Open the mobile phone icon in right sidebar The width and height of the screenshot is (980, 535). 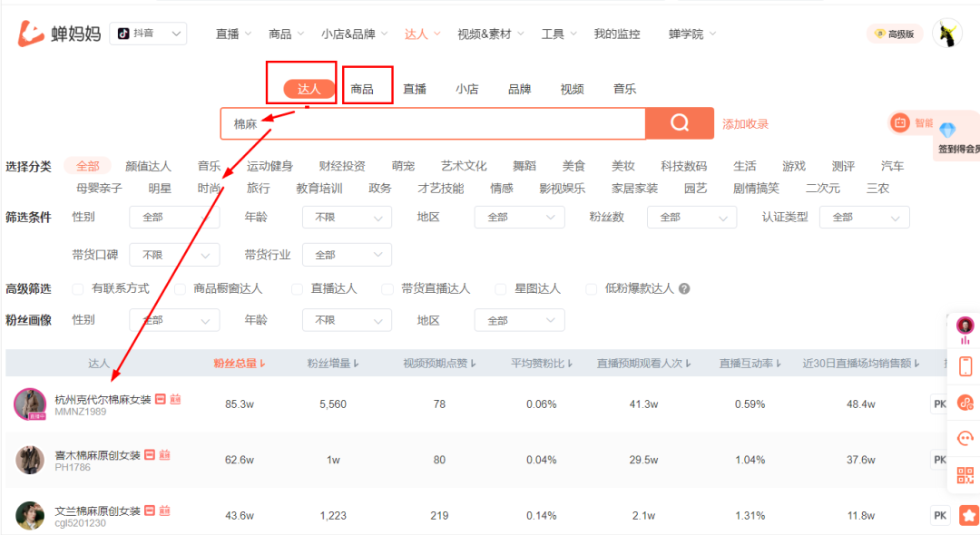(x=965, y=366)
